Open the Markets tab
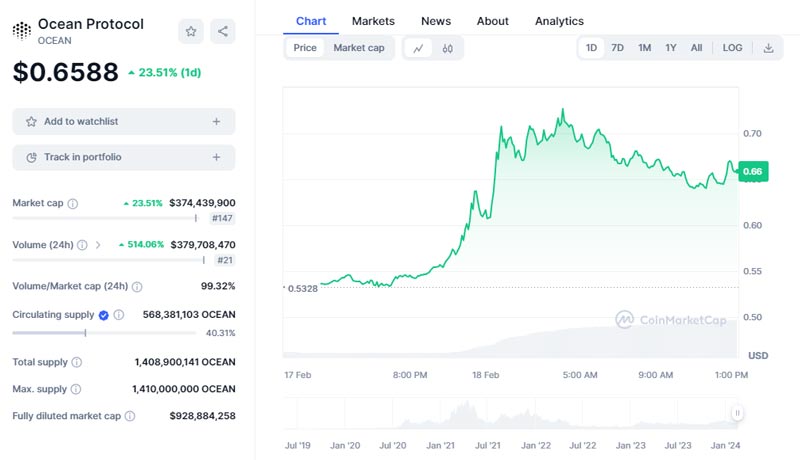 (x=373, y=21)
